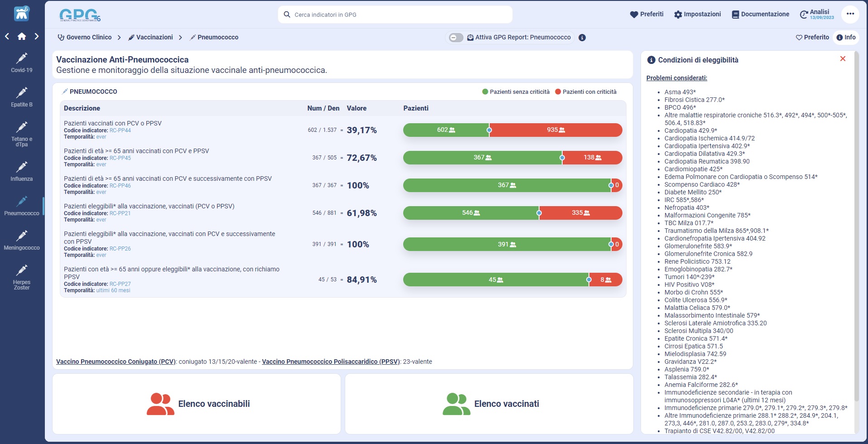This screenshot has height=444, width=868.
Task: Click the Cerca indicatori in GPG search field
Action: pos(395,14)
